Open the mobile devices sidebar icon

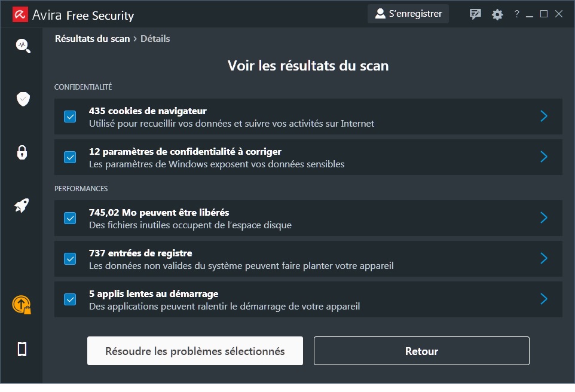22,348
